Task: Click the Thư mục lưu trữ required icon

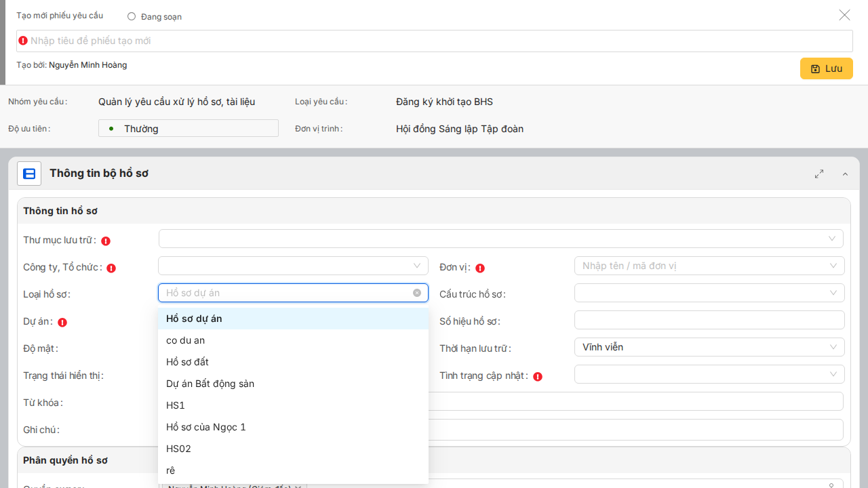Action: (106, 241)
